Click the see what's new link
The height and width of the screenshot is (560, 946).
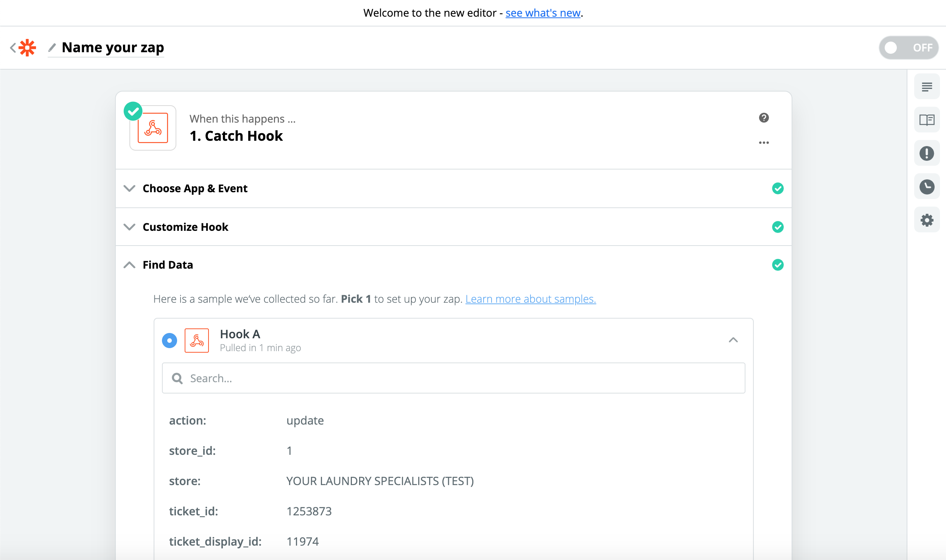coord(543,13)
